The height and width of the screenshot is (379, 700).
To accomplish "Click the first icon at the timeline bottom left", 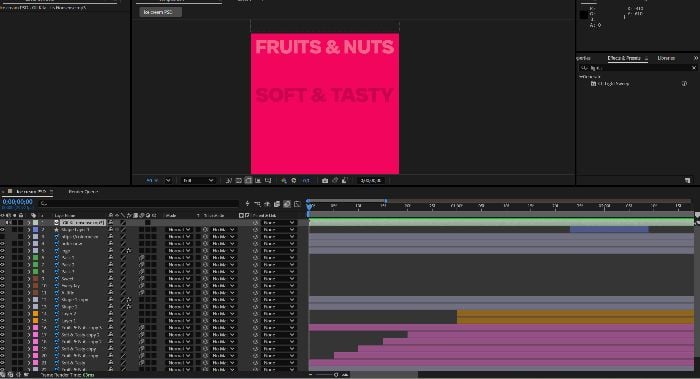I will coord(3,375).
